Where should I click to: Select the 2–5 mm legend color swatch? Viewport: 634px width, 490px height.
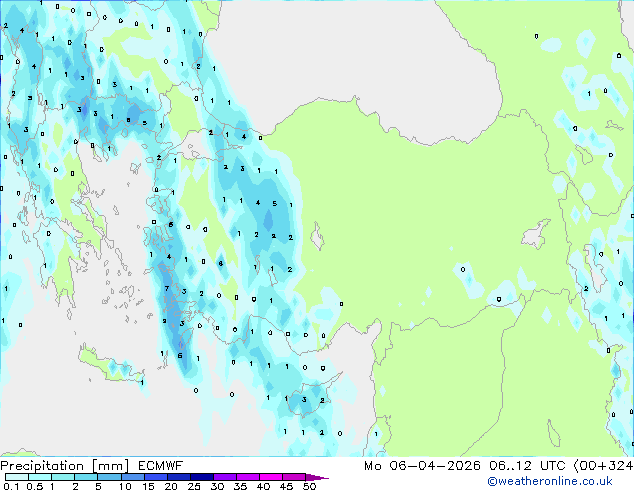pyautogui.click(x=86, y=477)
